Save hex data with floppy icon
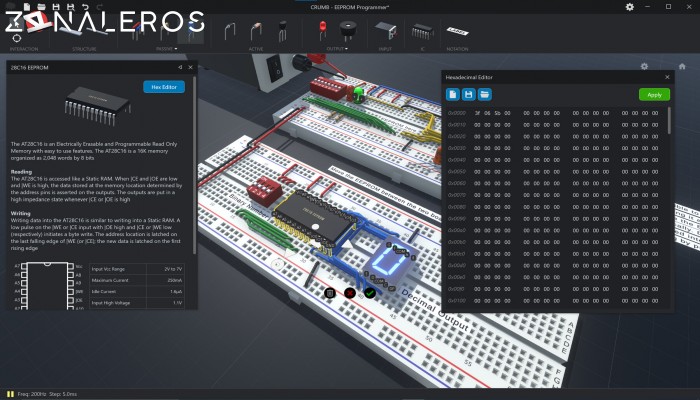Viewport: 700px width, 400px height. click(468, 94)
